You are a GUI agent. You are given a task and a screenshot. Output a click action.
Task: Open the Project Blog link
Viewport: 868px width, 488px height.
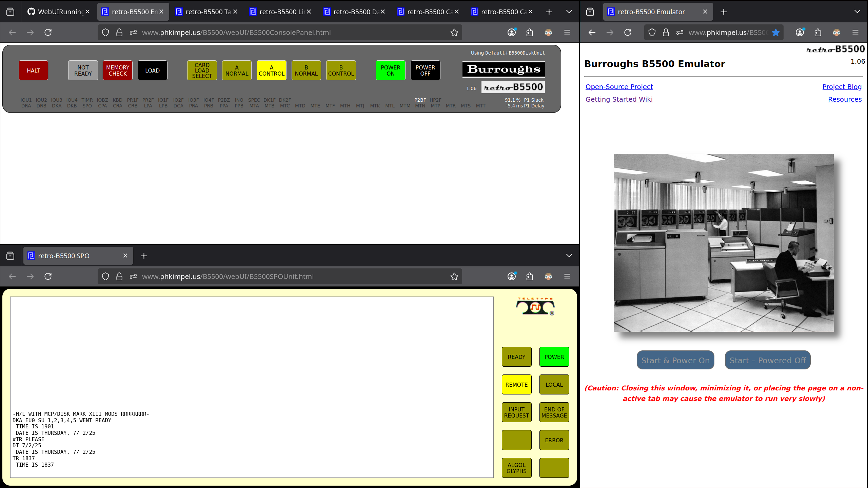[x=842, y=87]
